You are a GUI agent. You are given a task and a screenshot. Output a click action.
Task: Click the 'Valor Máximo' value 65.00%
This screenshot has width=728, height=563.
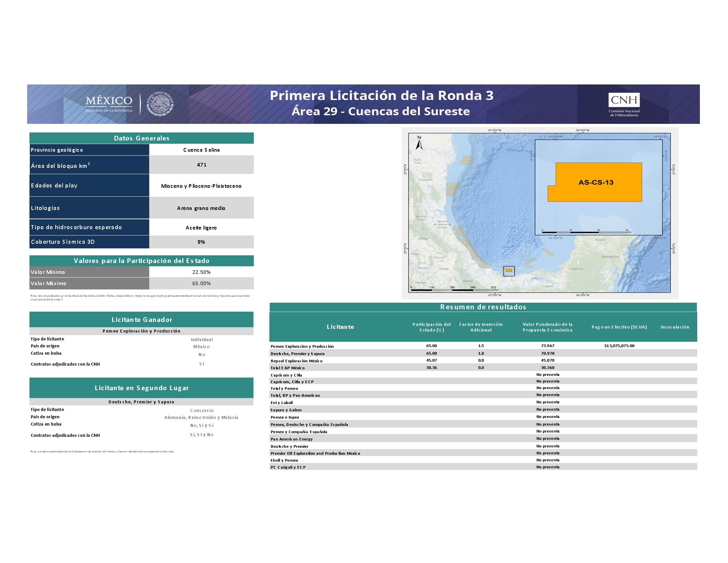click(201, 283)
